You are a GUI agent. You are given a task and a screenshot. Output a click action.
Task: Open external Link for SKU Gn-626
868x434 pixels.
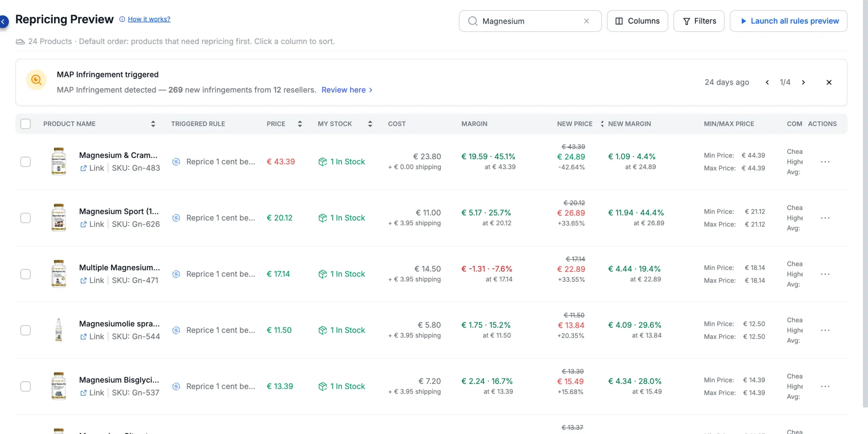[x=92, y=224]
